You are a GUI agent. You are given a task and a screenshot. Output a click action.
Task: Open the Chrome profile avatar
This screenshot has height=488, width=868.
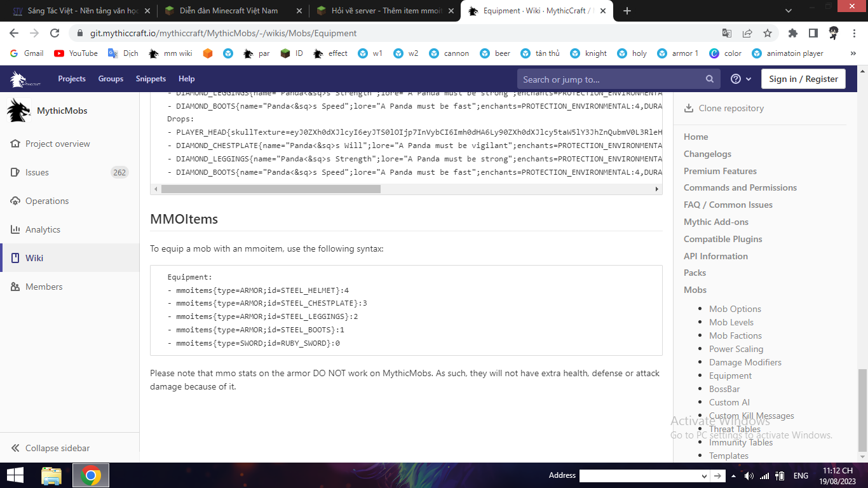click(x=833, y=33)
